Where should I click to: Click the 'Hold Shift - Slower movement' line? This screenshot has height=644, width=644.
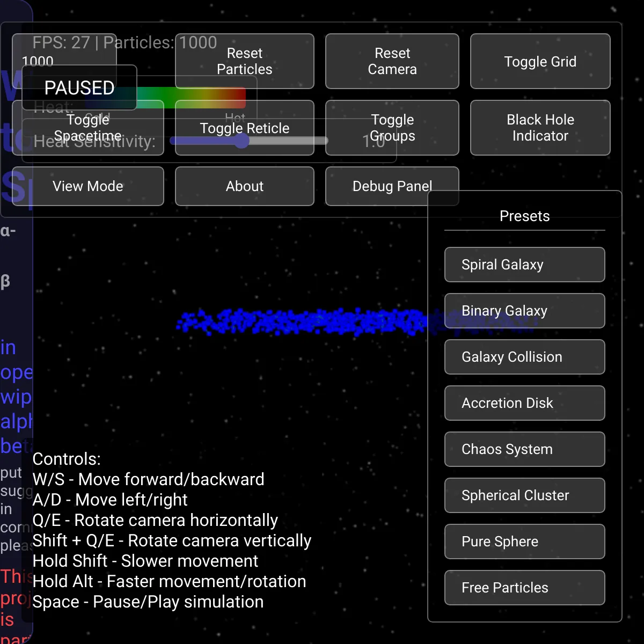pyautogui.click(x=145, y=561)
